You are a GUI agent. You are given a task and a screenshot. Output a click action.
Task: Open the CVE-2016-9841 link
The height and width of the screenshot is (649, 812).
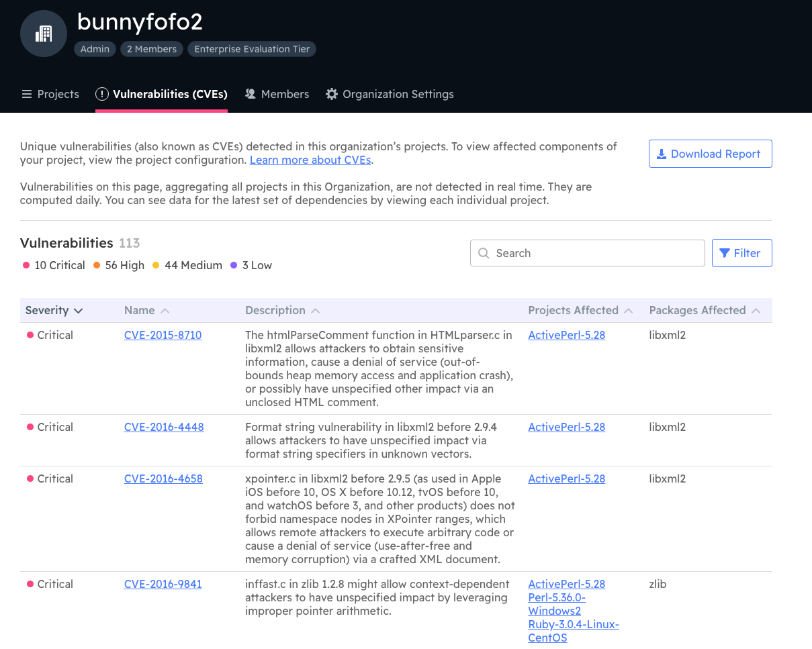pyautogui.click(x=163, y=584)
